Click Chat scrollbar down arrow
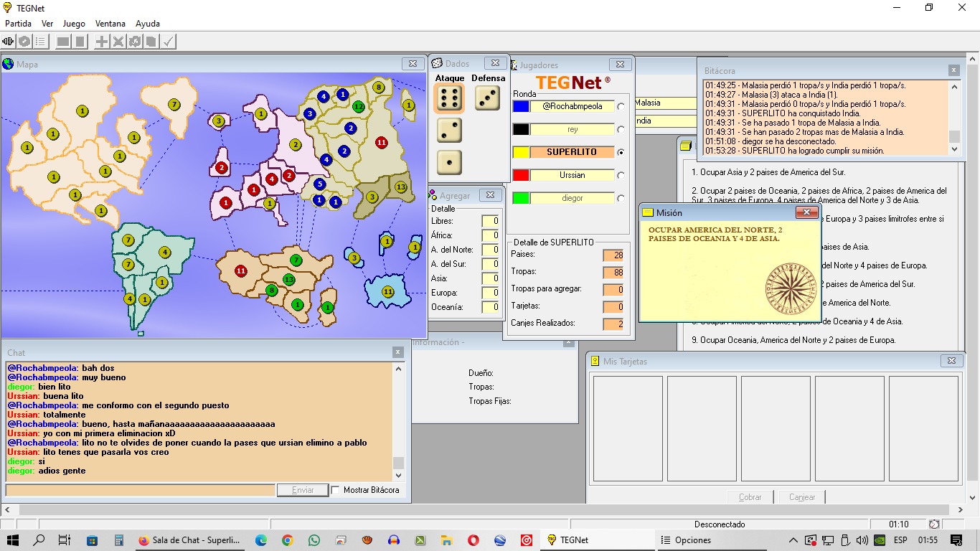 (x=399, y=475)
